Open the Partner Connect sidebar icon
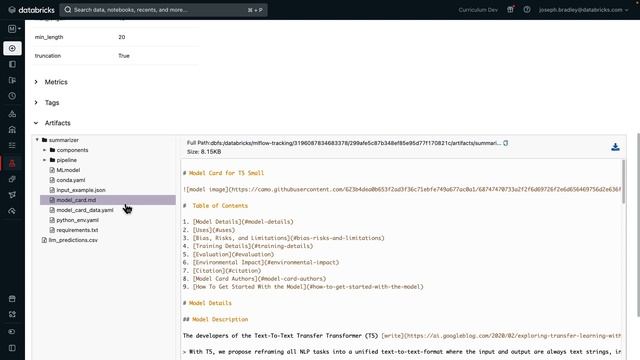Screen dimensions: 640x360 tap(12, 314)
